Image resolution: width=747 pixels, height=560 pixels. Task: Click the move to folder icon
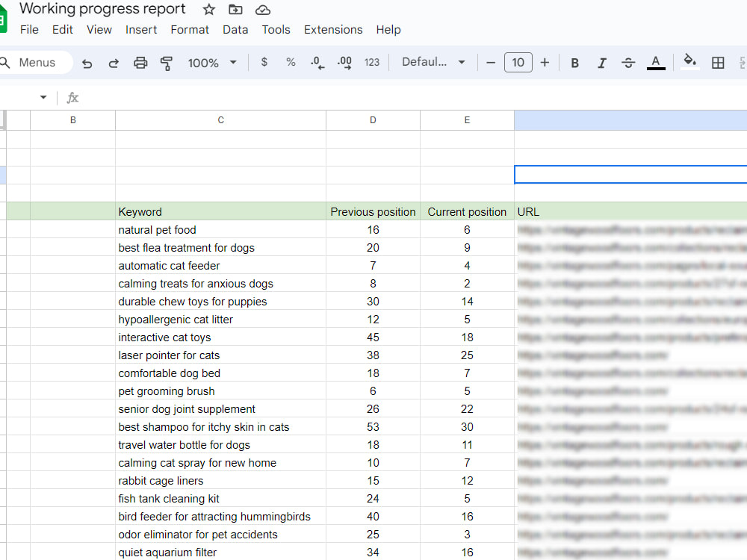[235, 10]
